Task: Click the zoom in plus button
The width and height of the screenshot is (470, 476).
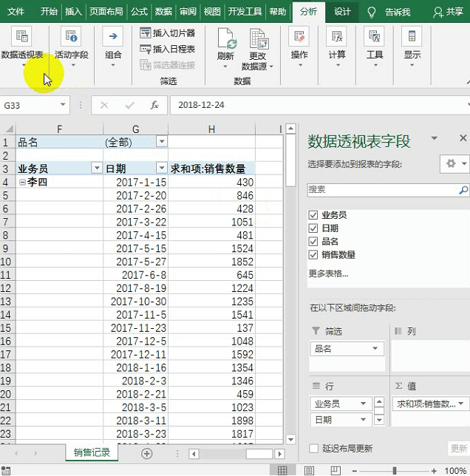Action: coord(434,471)
